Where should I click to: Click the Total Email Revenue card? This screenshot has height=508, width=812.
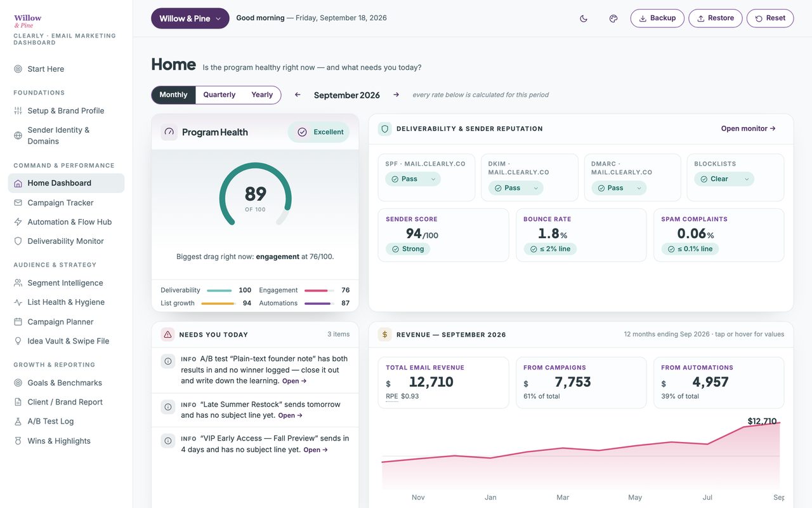443,382
